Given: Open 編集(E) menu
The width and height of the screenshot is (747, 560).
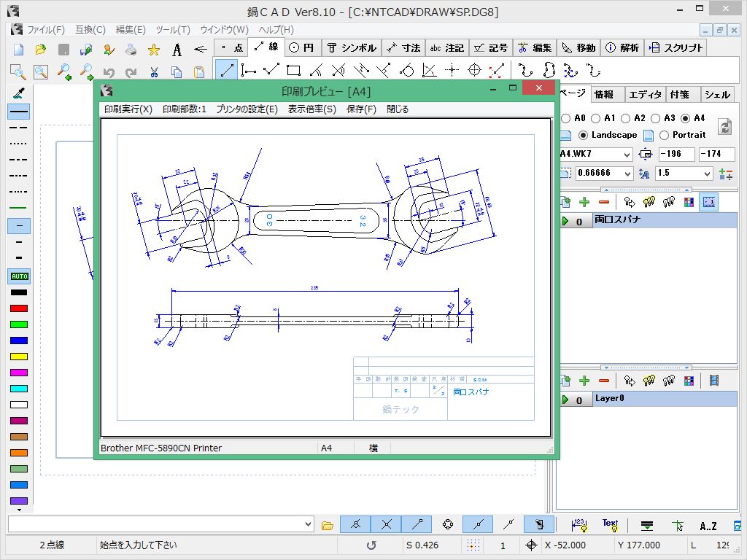Looking at the screenshot, I should click(131, 29).
